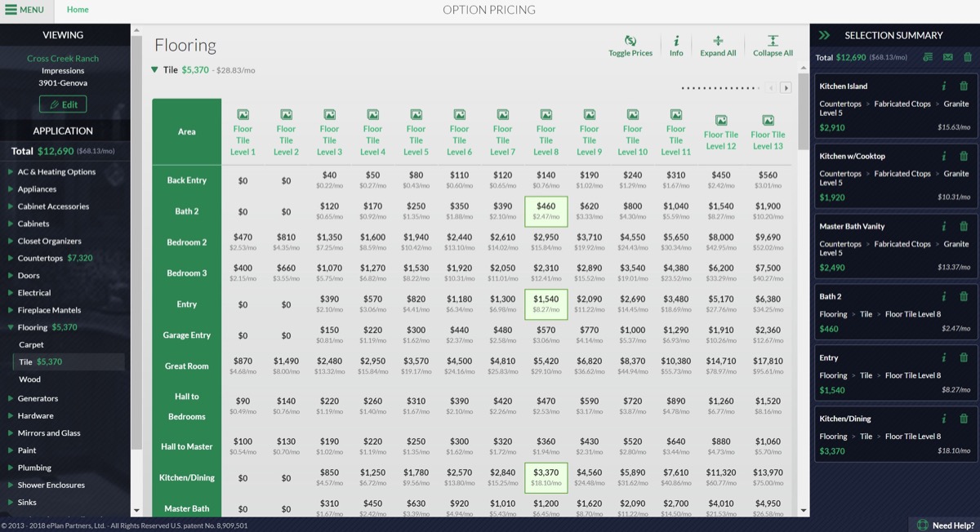Email the selection summary via envelope icon
The image size is (980, 532).
(x=948, y=57)
